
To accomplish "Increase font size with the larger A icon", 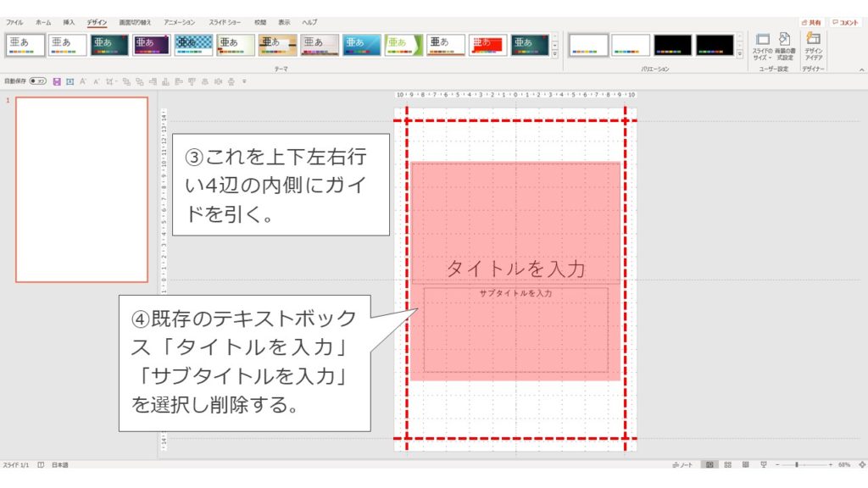I will coord(83,81).
